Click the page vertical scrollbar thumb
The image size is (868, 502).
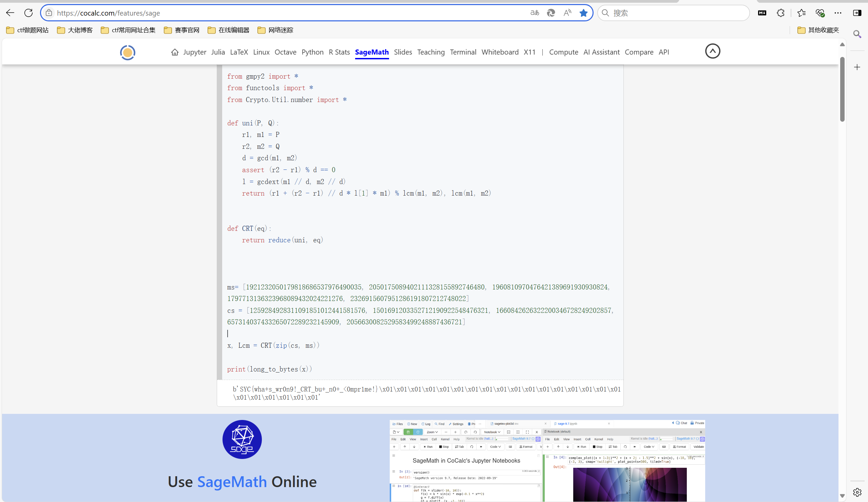tap(842, 89)
